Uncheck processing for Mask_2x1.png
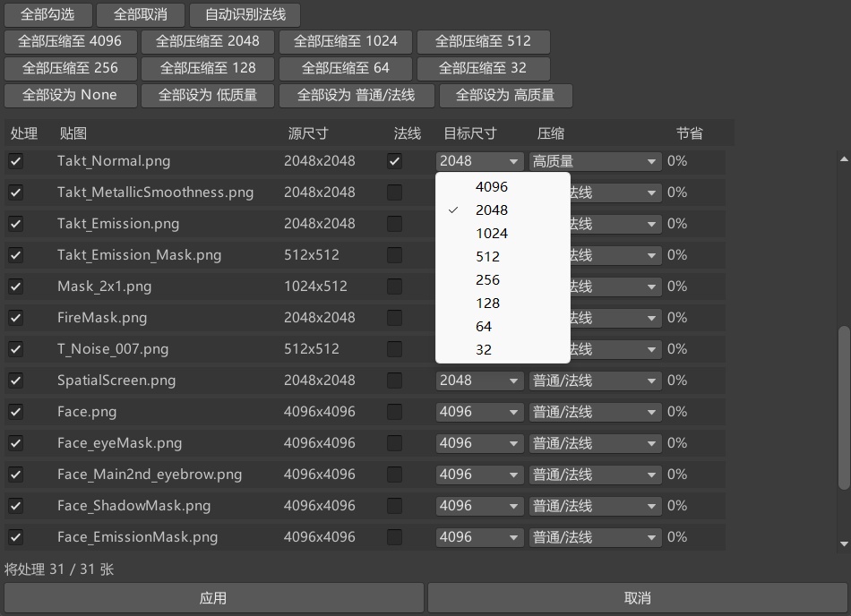 pos(16,287)
